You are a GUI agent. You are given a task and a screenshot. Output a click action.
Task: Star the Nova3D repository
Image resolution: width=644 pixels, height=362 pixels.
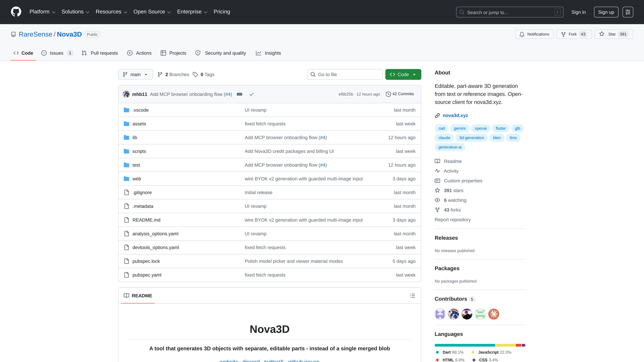click(614, 34)
